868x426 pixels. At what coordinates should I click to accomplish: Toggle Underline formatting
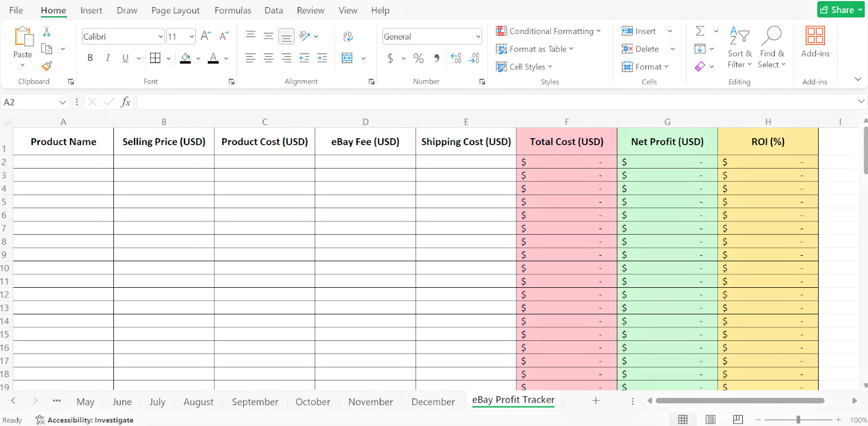[x=125, y=58]
